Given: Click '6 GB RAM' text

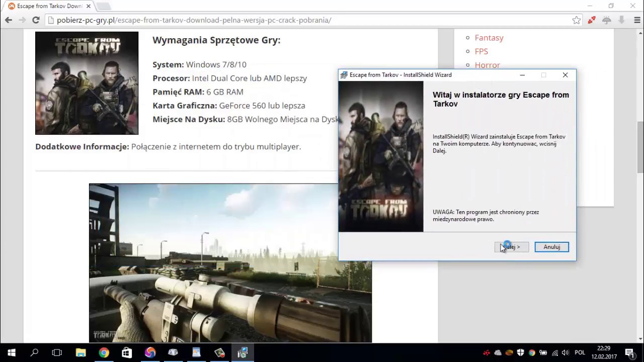Looking at the screenshot, I should (x=225, y=92).
